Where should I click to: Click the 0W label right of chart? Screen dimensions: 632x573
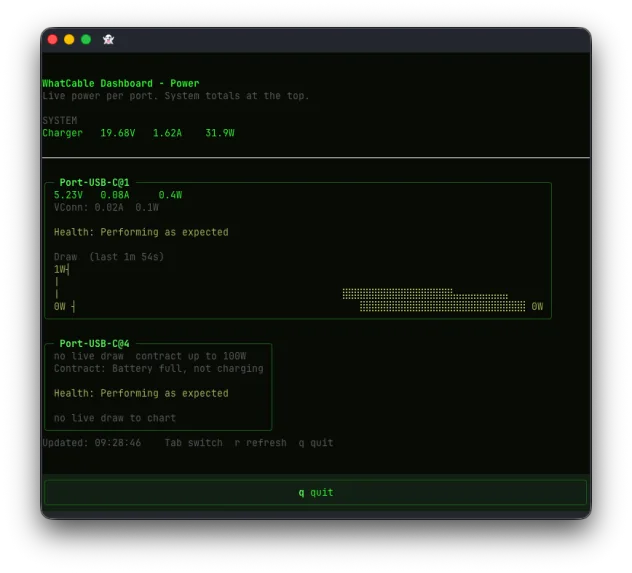[x=537, y=306]
